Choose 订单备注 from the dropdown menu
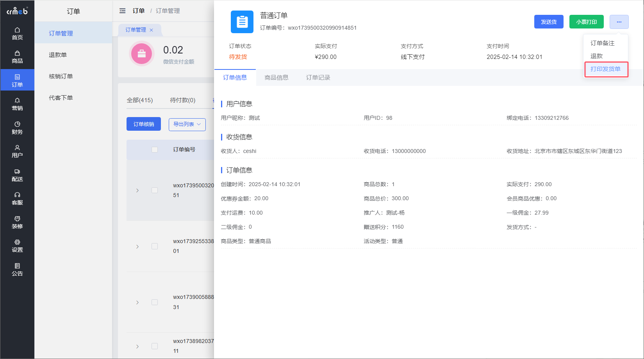Viewport: 644px width, 359px height. click(603, 43)
